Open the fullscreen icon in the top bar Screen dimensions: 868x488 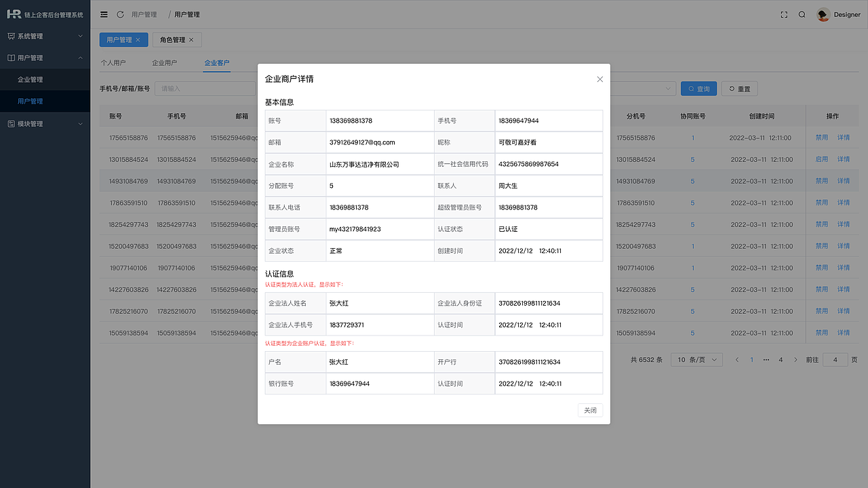[784, 14]
